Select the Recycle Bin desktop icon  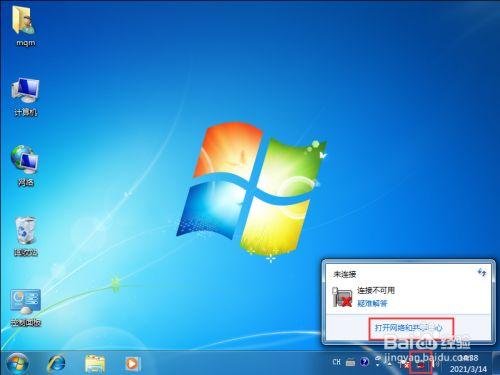25,231
